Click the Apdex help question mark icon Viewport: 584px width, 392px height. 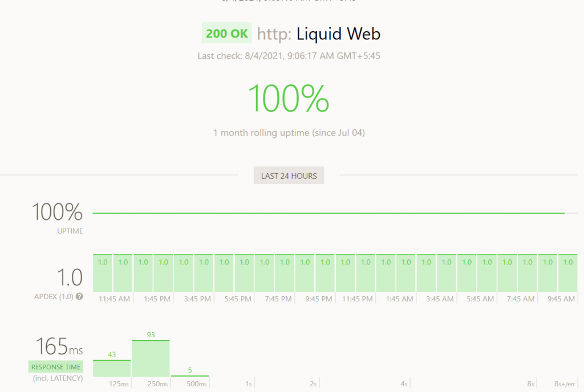pyautogui.click(x=79, y=296)
